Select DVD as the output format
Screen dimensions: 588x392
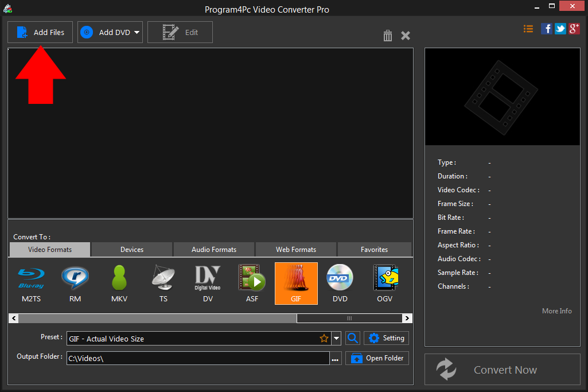pyautogui.click(x=340, y=283)
